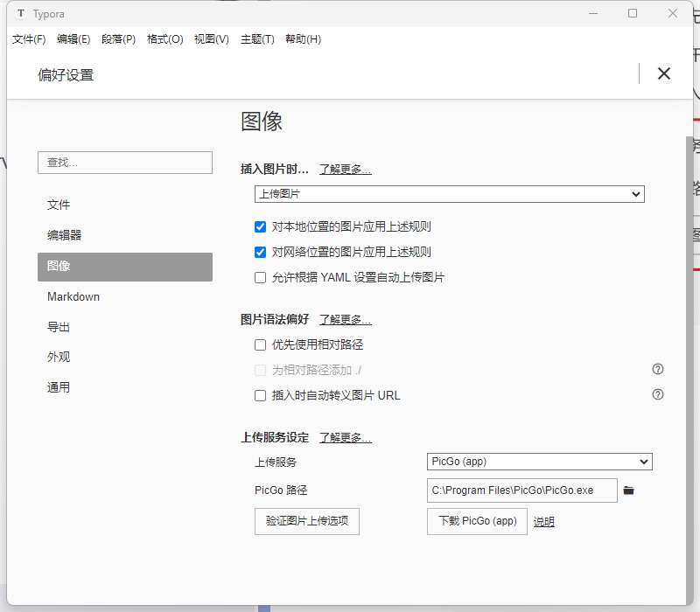Close the preferences panel with X icon
The image size is (700, 612).
[x=663, y=74]
